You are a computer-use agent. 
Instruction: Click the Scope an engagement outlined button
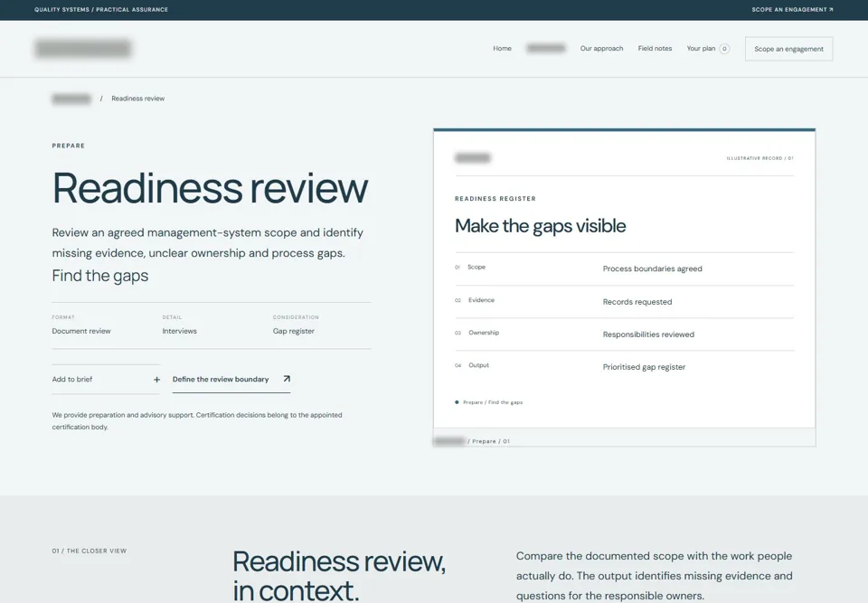(788, 49)
